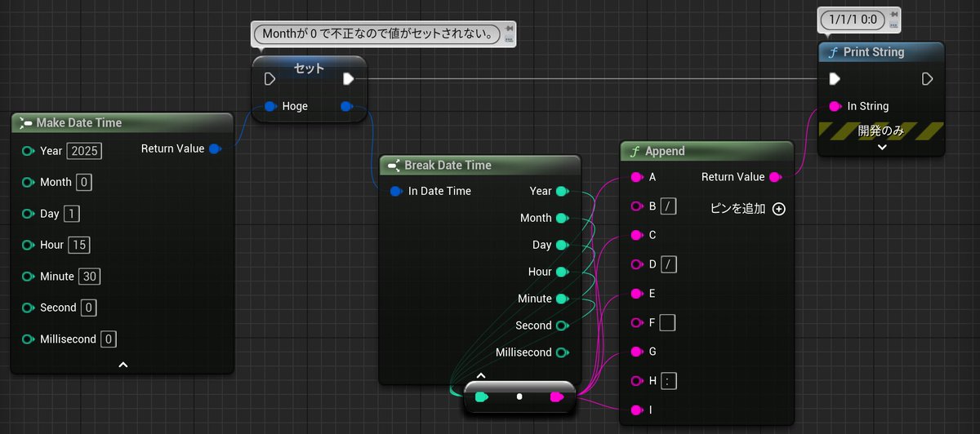The image size is (980, 434).
Task: Click the Year output pin of Break Date Time
Action: 562,191
